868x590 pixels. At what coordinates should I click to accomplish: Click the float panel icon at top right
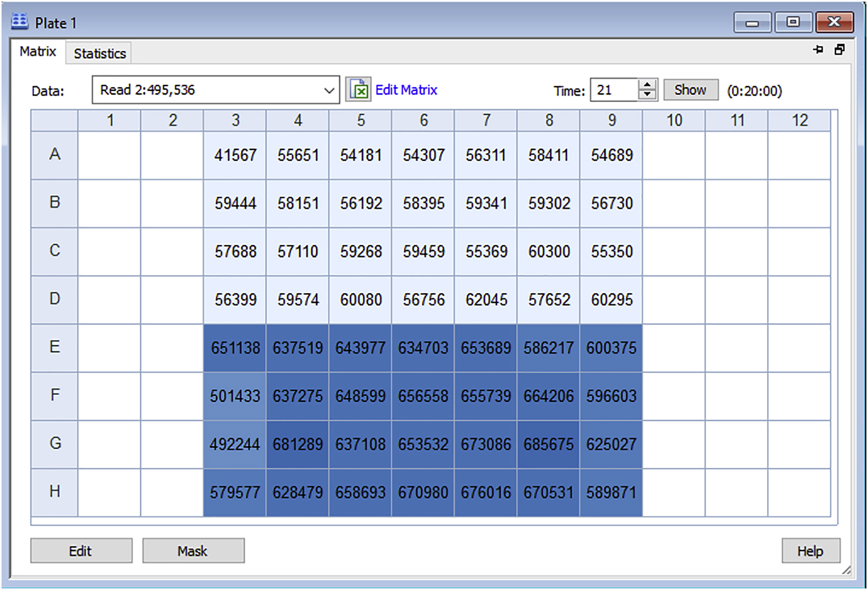coord(839,50)
